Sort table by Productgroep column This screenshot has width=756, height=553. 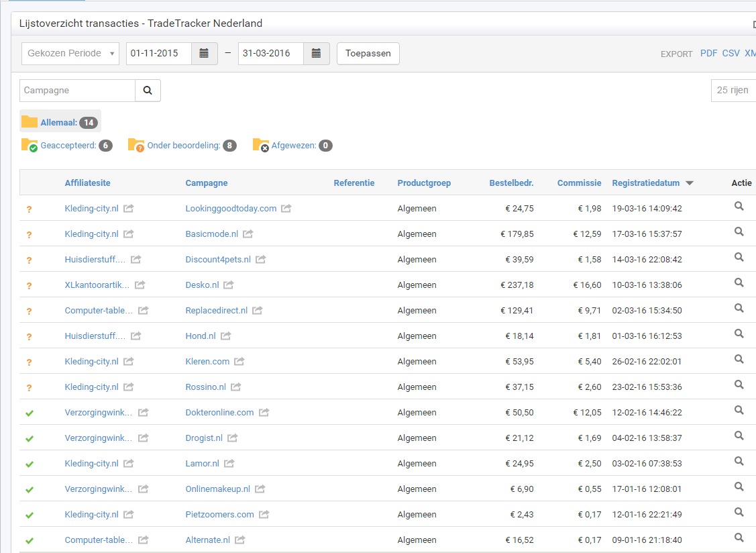coord(424,183)
